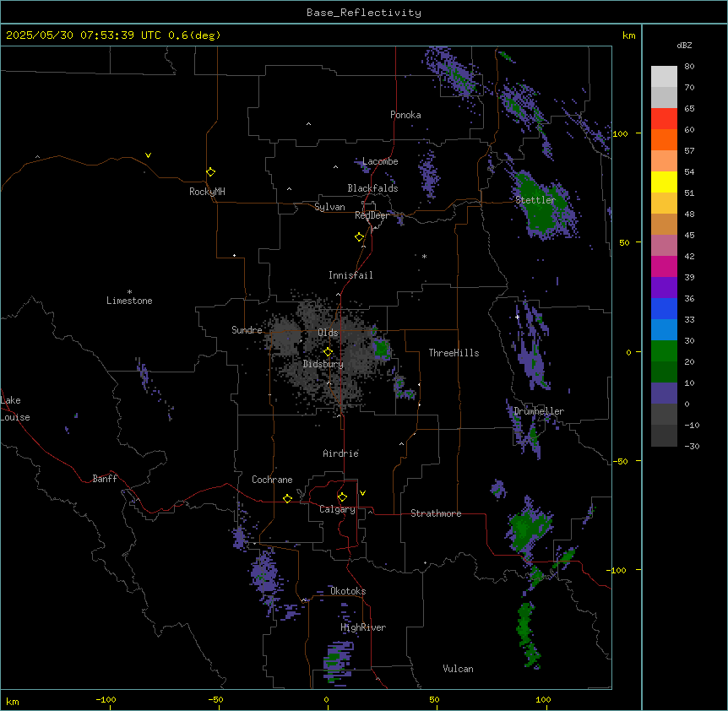Click the magenta 39-42 dBZ legend swatch
Image resolution: width=728 pixels, height=711 pixels.
pos(664,266)
